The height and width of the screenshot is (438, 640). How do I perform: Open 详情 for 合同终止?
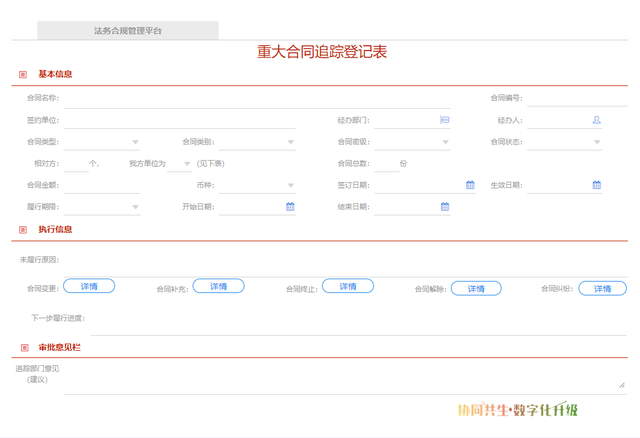tap(347, 287)
